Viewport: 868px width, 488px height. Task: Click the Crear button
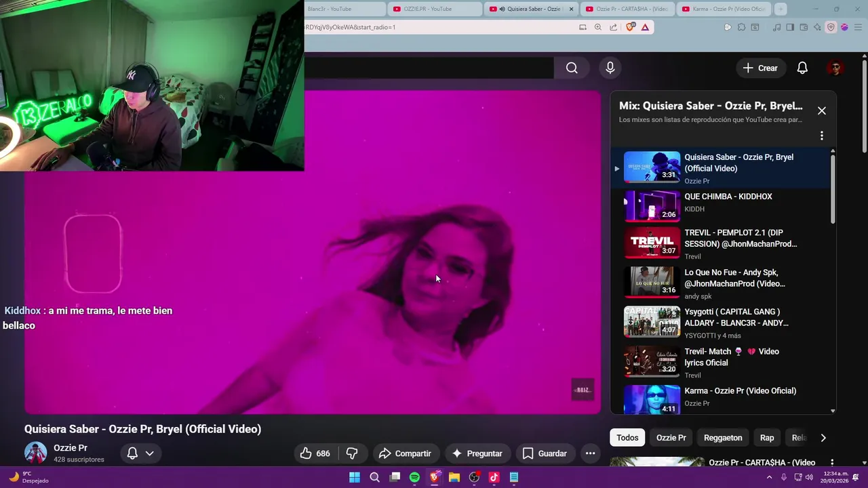coord(760,68)
